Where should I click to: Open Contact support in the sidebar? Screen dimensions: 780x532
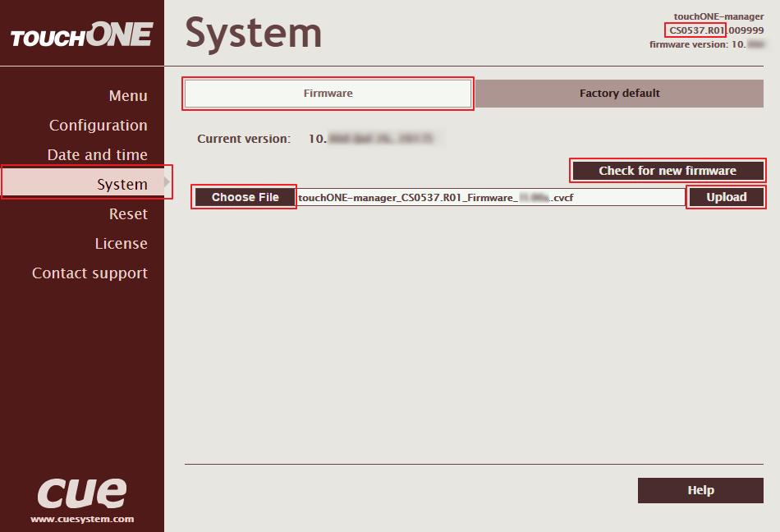[89, 273]
